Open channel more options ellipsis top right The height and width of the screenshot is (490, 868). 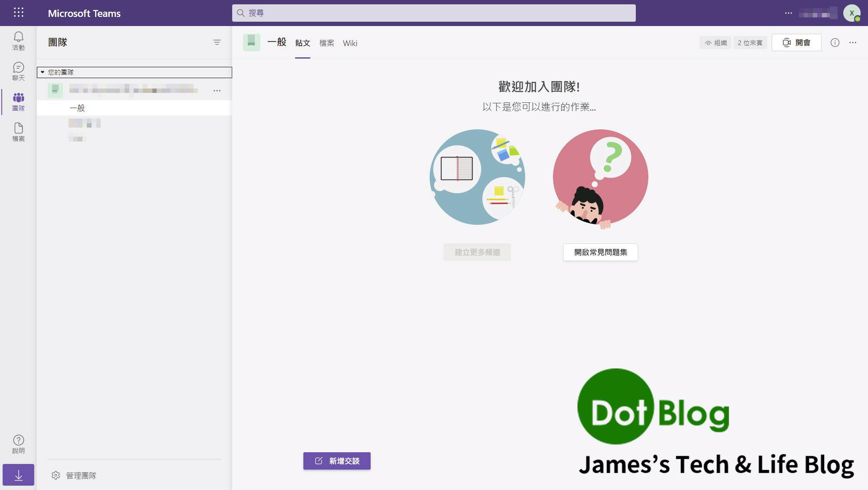point(852,43)
